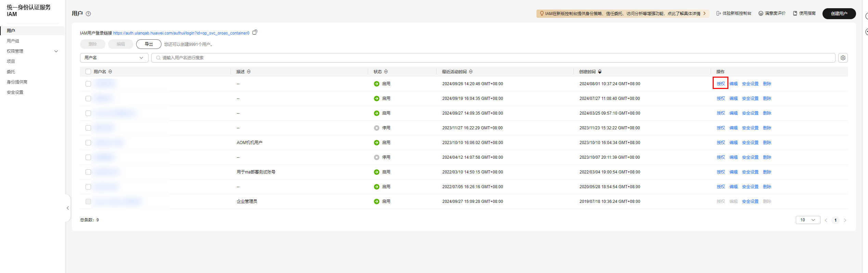Go to 用户组 in the sidebar
Viewport: 868px width, 273px height.
[13, 41]
